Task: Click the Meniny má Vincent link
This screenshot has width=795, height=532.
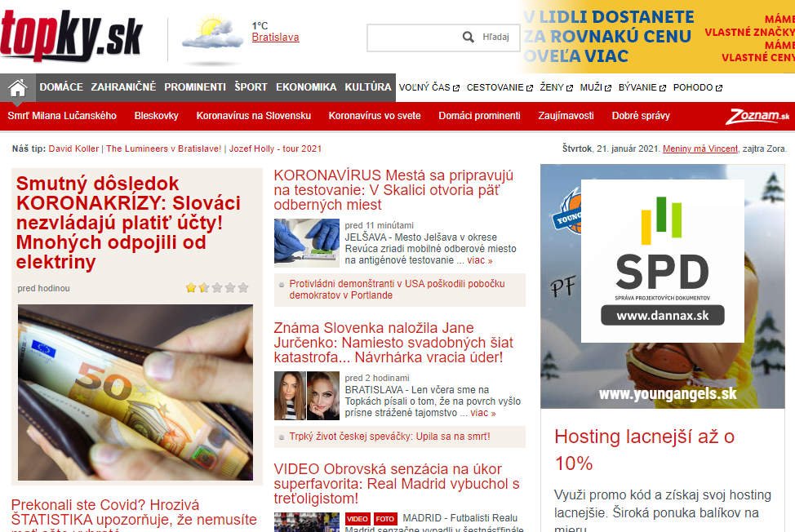Action: (x=700, y=149)
